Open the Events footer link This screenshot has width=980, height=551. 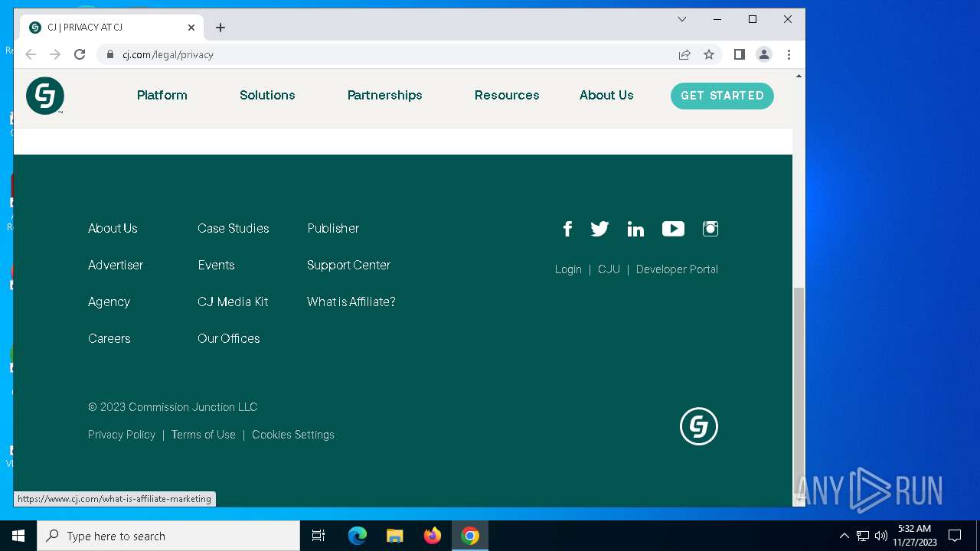coord(216,265)
